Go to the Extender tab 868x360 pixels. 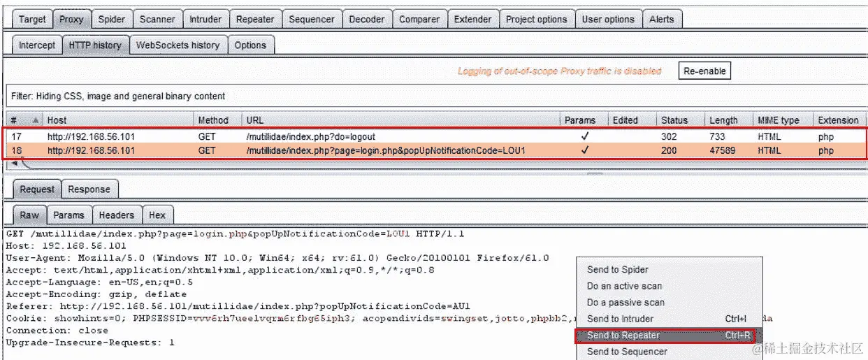click(473, 19)
